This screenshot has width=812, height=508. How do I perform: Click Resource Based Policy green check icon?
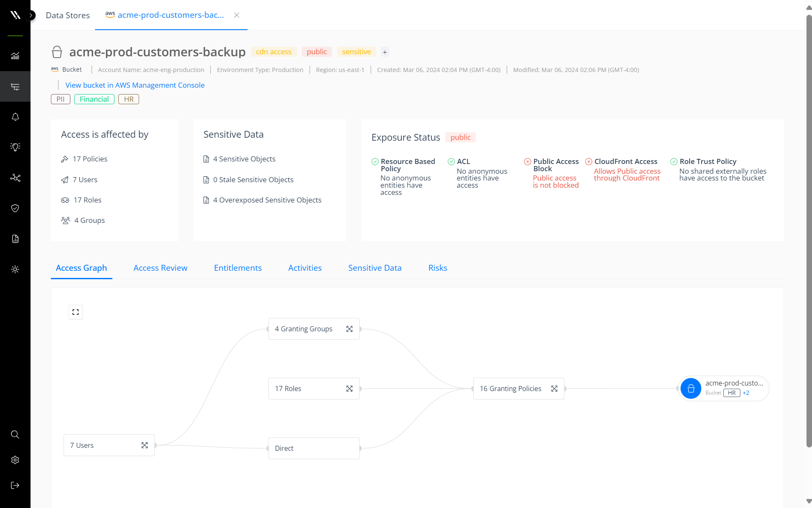(375, 161)
